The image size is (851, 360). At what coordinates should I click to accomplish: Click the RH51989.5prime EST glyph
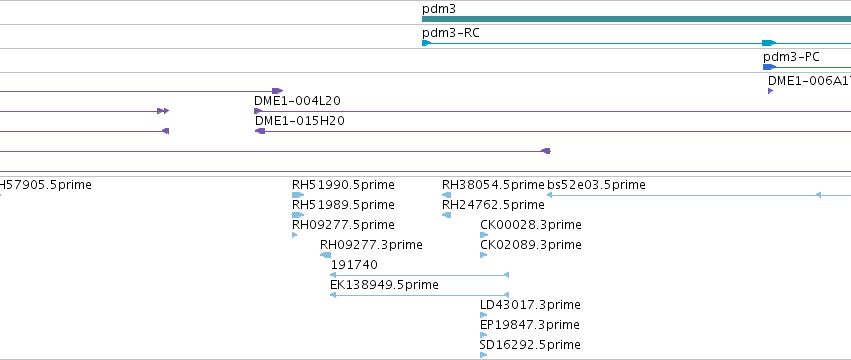(298, 215)
